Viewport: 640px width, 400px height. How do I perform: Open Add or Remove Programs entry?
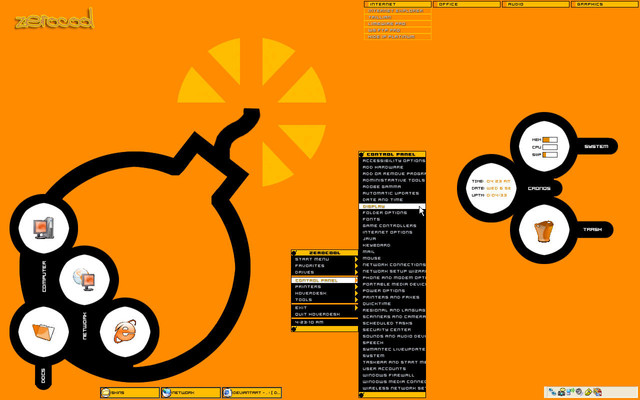point(392,174)
